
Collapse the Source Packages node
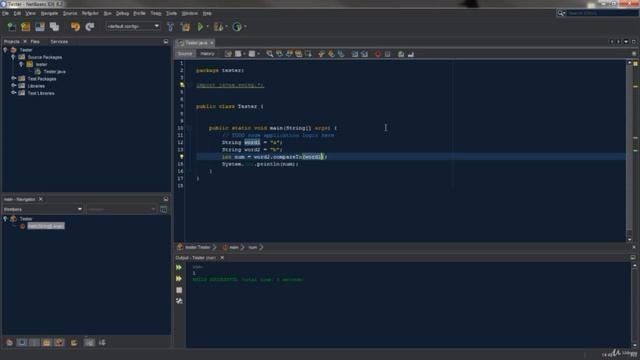[x=13, y=57]
